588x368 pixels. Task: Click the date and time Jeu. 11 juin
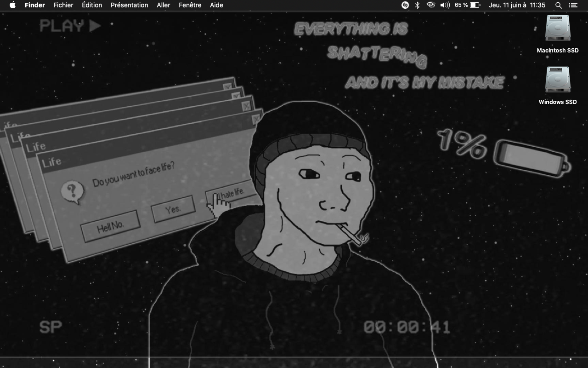pyautogui.click(x=517, y=5)
